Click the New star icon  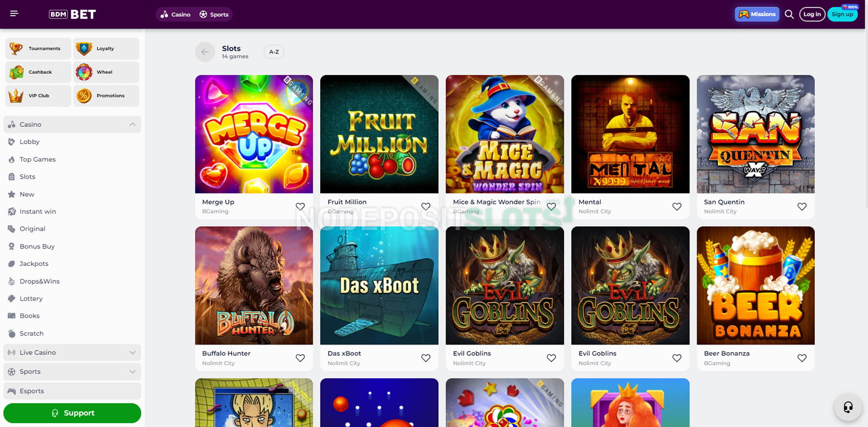(11, 194)
